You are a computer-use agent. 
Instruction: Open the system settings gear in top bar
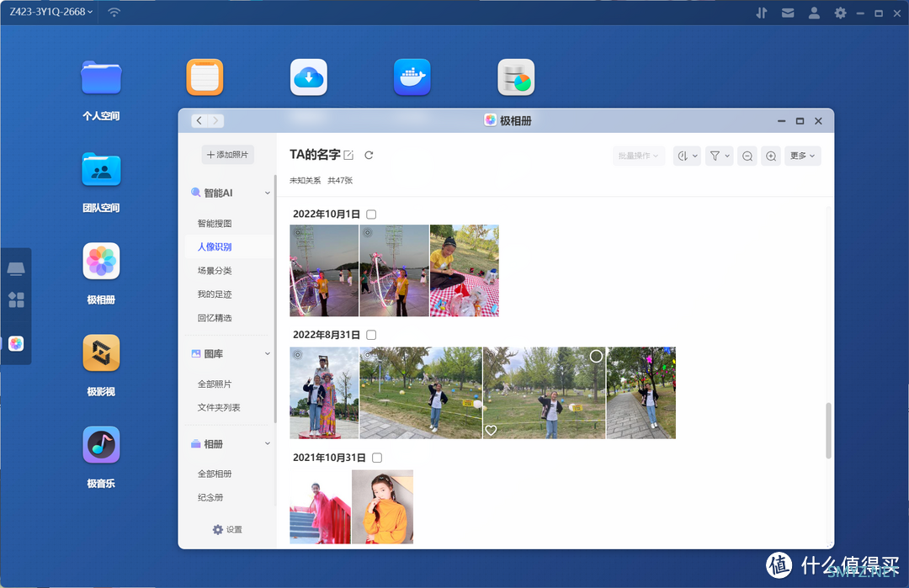pos(840,13)
